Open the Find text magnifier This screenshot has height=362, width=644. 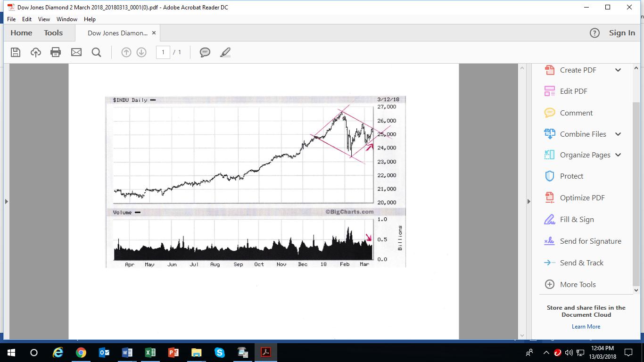click(96, 52)
